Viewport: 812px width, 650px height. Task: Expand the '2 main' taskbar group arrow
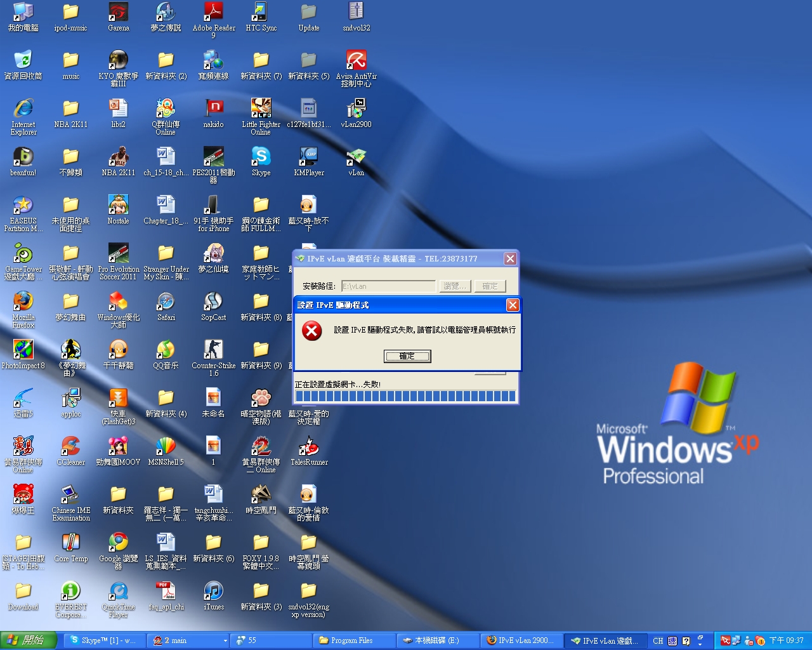[225, 640]
